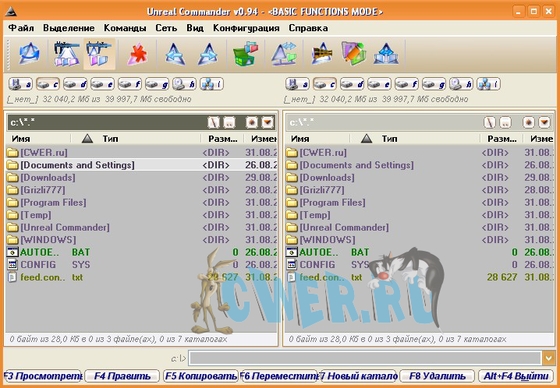Viewport: 560px width, 388px height.
Task: Open the Команды menu
Action: pyautogui.click(x=125, y=28)
